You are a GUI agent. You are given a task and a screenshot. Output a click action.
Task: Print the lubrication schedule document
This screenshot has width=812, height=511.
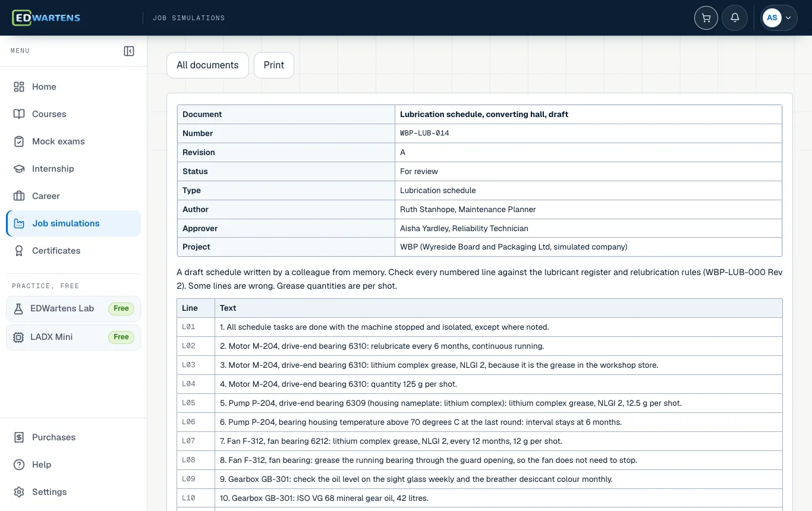pyautogui.click(x=274, y=65)
